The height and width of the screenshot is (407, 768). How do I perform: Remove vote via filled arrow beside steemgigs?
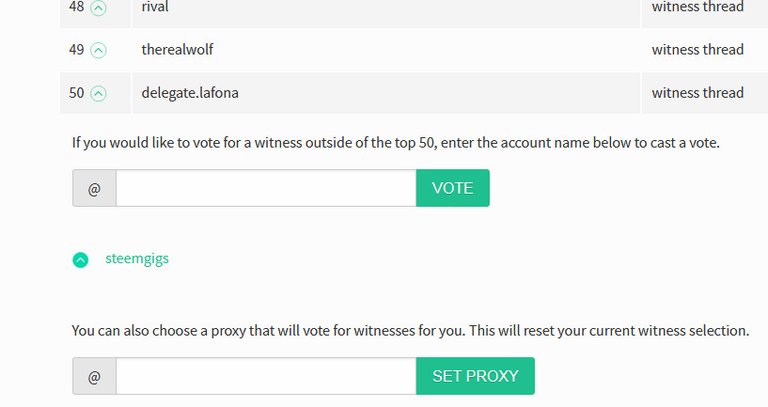[80, 259]
